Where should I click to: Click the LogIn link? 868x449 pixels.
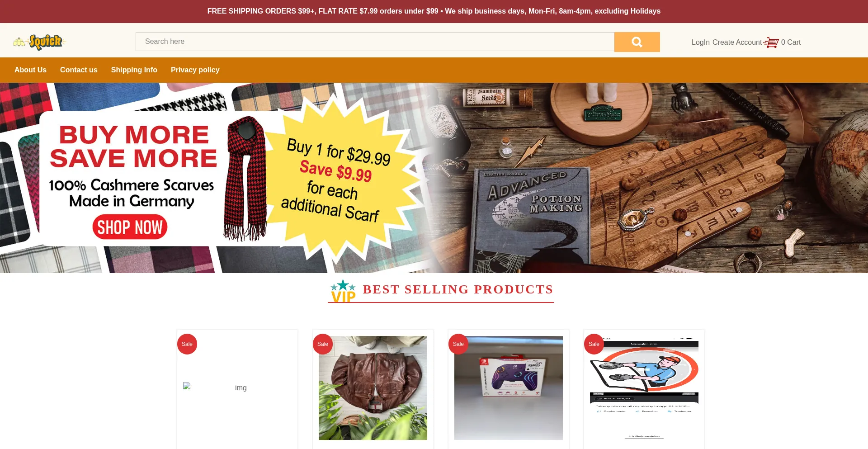pyautogui.click(x=700, y=43)
